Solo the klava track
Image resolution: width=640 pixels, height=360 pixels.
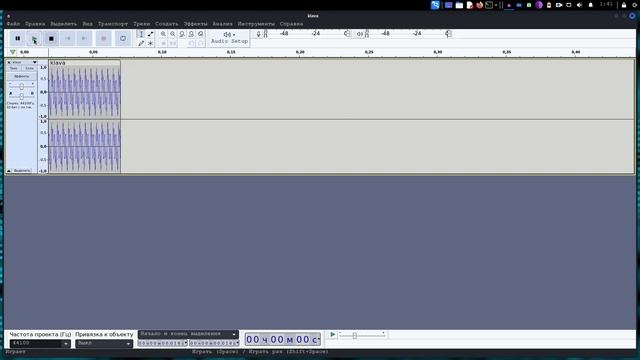(x=29, y=69)
